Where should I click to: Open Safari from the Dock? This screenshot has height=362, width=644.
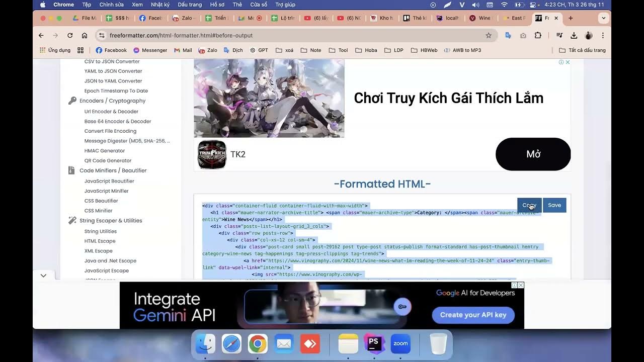click(231, 344)
